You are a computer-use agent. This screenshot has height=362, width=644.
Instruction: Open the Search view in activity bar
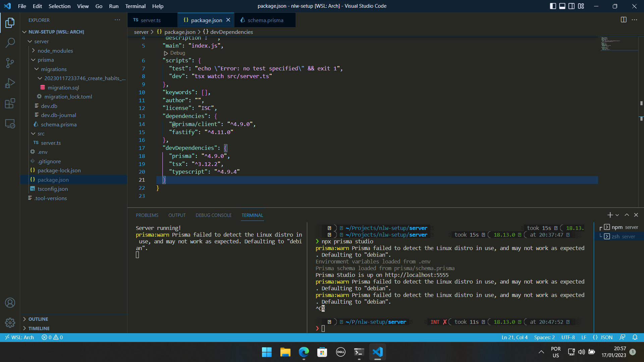(10, 43)
